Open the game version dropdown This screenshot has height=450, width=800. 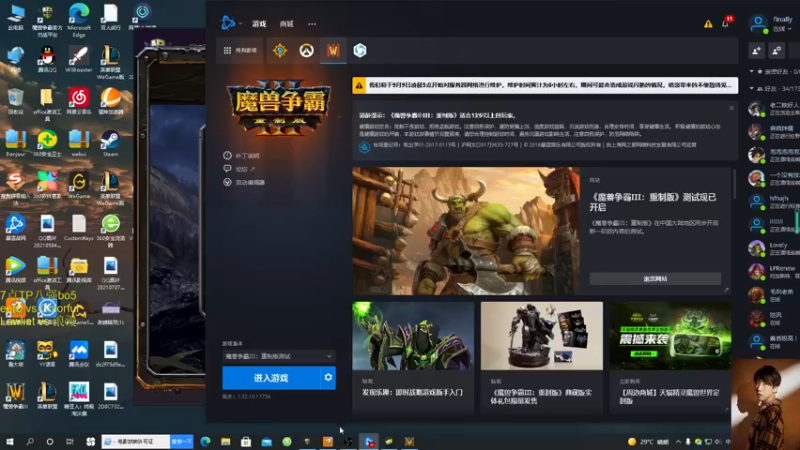pyautogui.click(x=279, y=356)
